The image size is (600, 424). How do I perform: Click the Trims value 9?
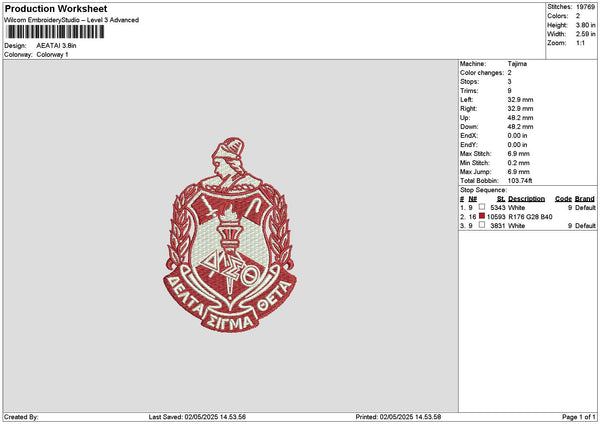click(509, 91)
